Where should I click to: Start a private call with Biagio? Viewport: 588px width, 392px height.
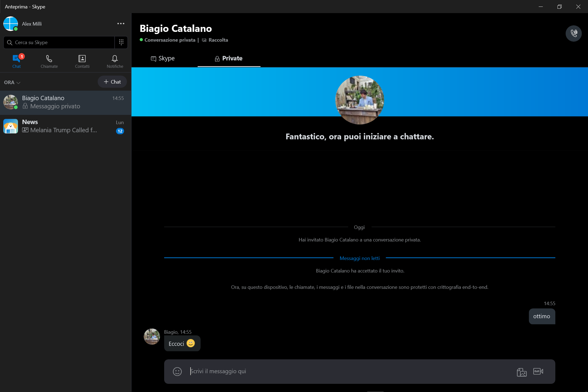pyautogui.click(x=574, y=33)
